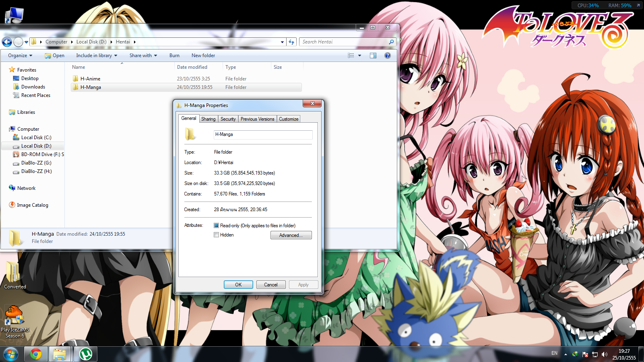Select the H-Manga folder in the file list
Viewport: 644px width, 362px height.
(x=186, y=87)
